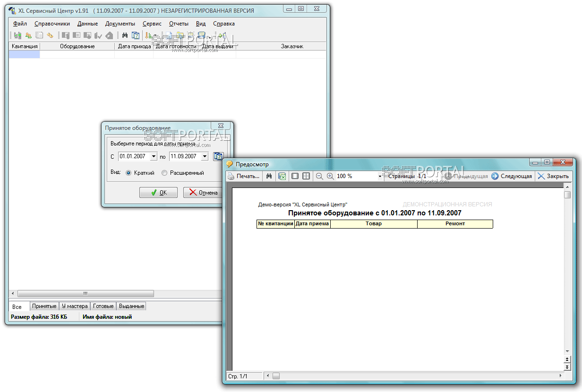582x392 pixels.
Task: Click the preview vertical scrollbar thumb
Action: point(567,195)
